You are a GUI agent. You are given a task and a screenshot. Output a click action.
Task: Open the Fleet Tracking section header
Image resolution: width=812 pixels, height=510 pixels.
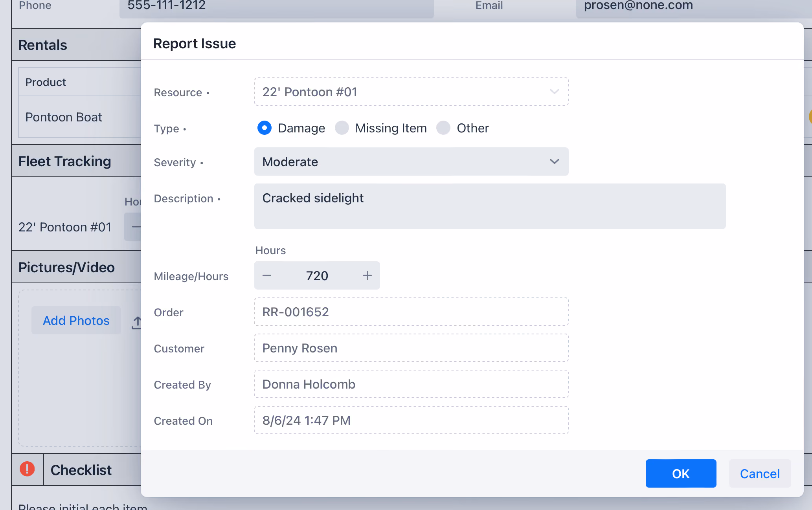(76, 161)
